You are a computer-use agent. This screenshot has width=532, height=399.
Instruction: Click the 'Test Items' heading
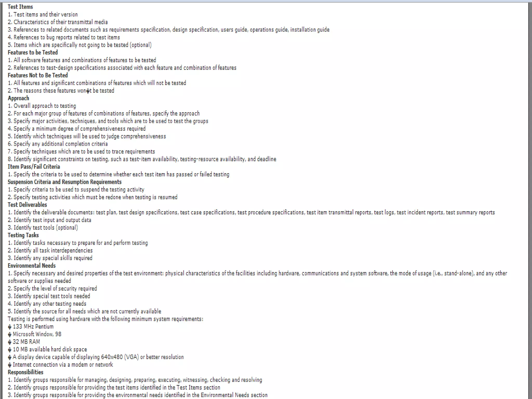point(20,7)
